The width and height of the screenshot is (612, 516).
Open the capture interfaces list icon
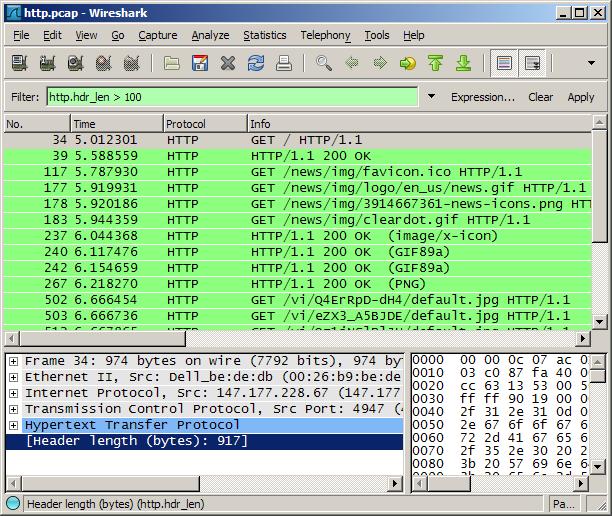point(19,63)
